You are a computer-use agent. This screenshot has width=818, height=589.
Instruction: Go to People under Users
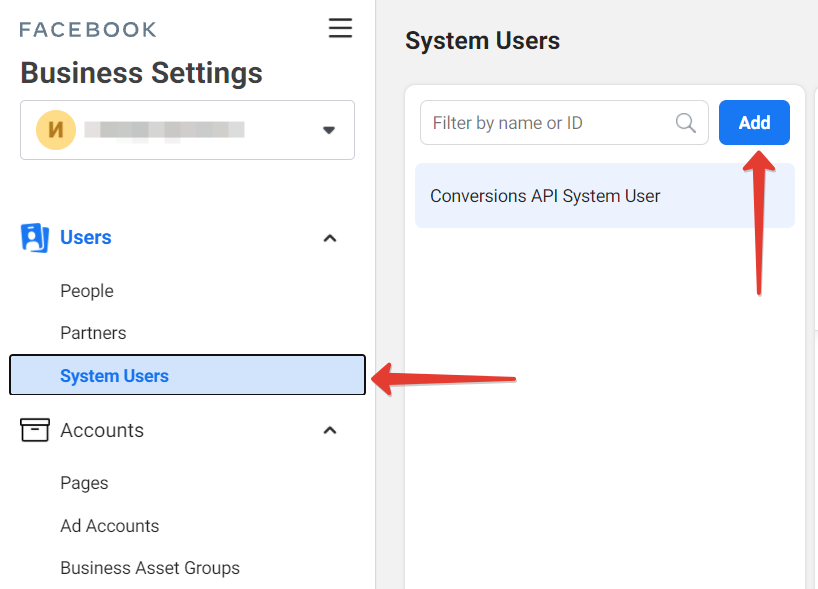coord(87,291)
